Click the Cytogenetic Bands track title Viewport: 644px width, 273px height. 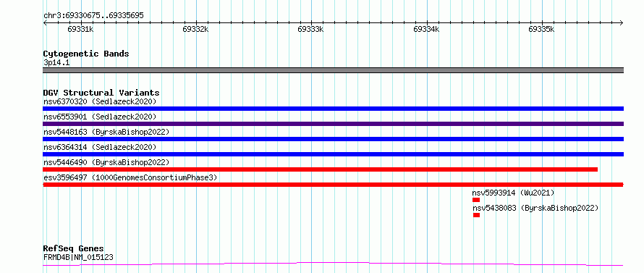[86, 54]
